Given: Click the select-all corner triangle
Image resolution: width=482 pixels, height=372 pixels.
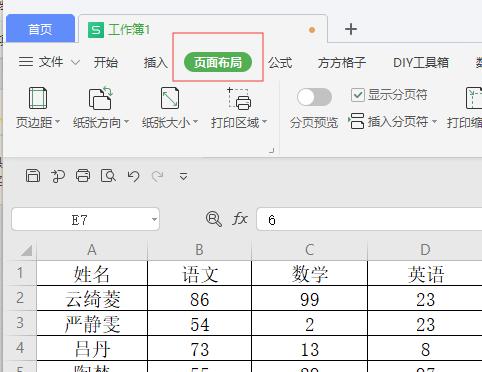Looking at the screenshot, I should point(26,250).
